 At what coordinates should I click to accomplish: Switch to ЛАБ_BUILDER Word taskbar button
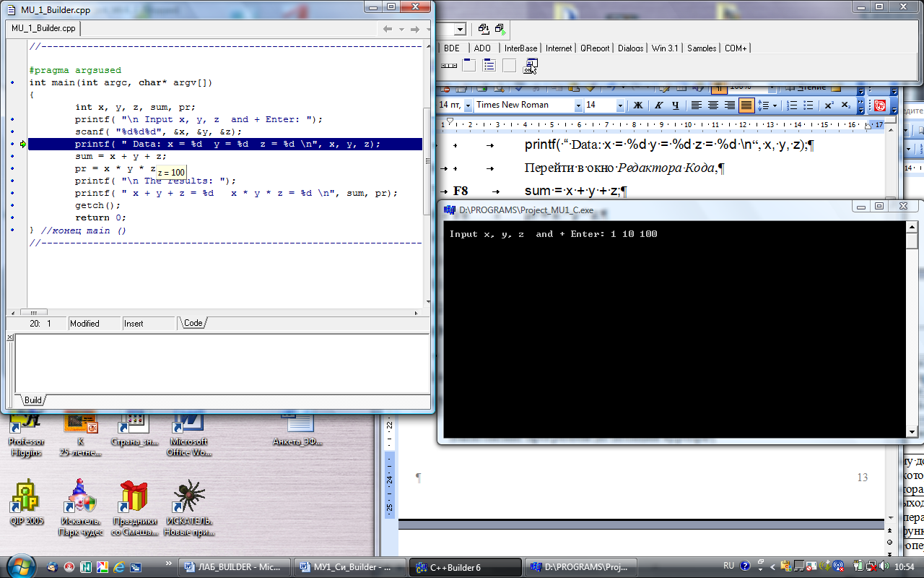[x=235, y=567]
